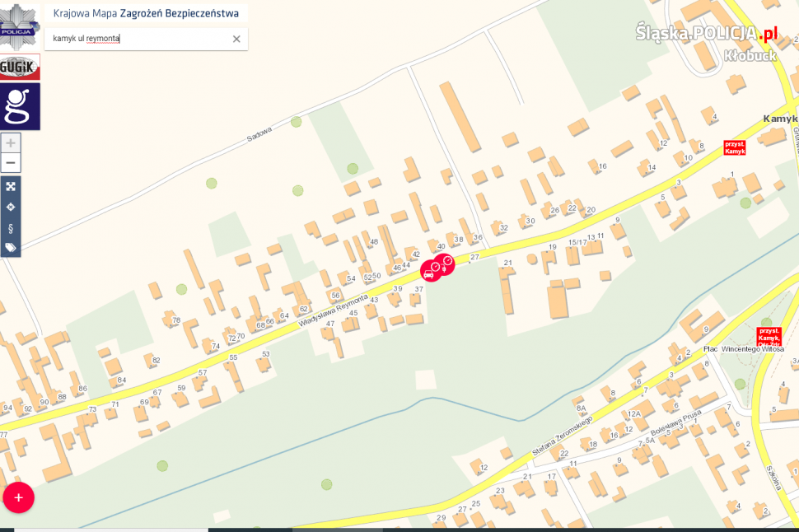The image size is (799, 532).
Task: Click the red 'przyst. Kamyk' bus stop label
Action: pyautogui.click(x=735, y=147)
